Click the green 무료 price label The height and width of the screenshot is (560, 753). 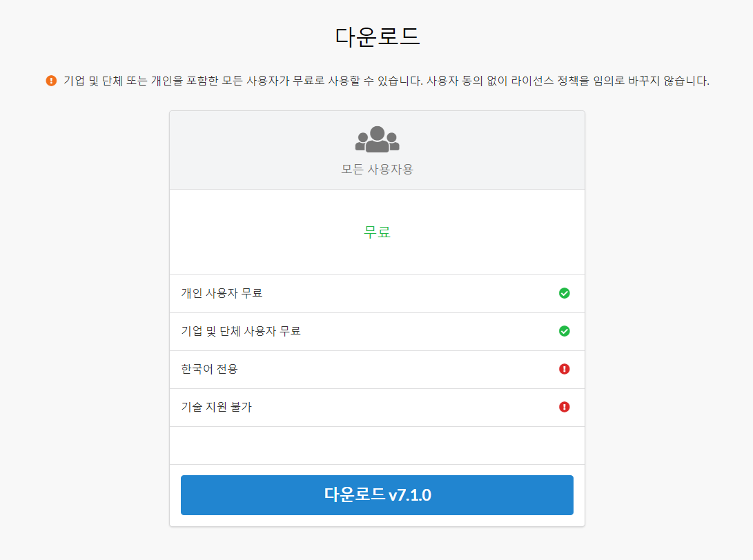point(377,232)
